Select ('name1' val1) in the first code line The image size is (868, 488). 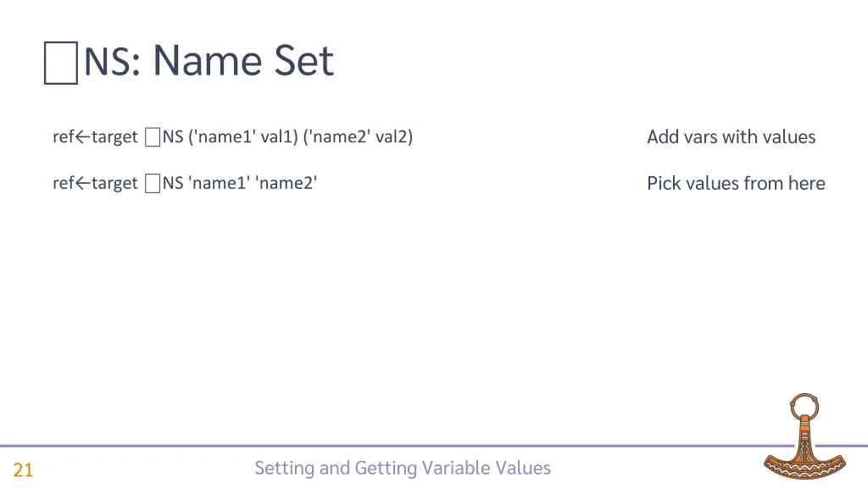[243, 137]
